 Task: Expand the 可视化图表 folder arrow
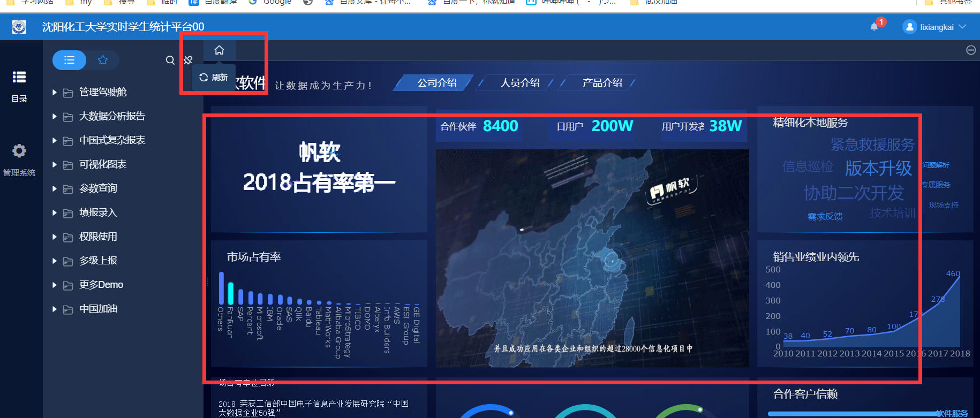(55, 164)
